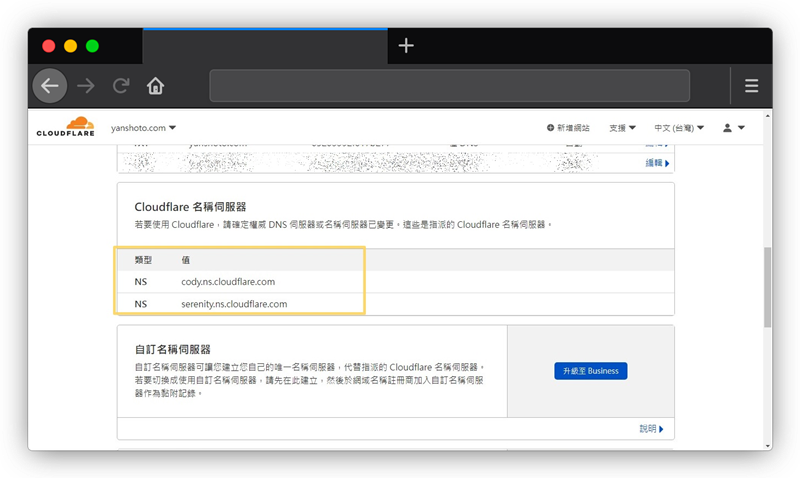Viewport: 800px width, 478px height.
Task: Click the 值 column header
Action: click(x=186, y=260)
